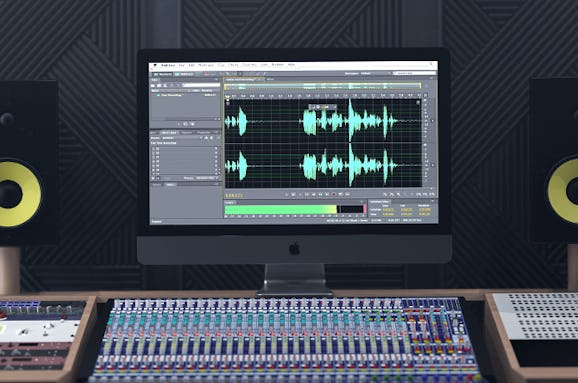Toggle the first effects rack slot power
Screen dimensions: 578x383
154,149
